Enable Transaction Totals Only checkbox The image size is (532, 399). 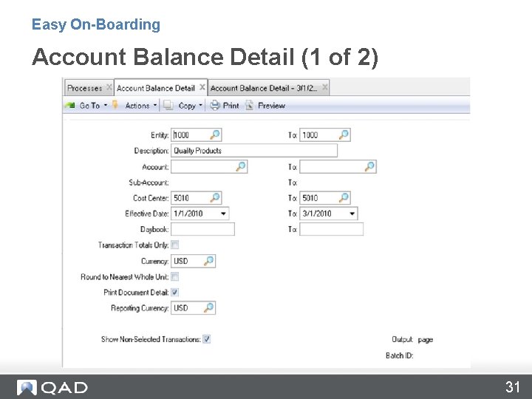[174, 245]
